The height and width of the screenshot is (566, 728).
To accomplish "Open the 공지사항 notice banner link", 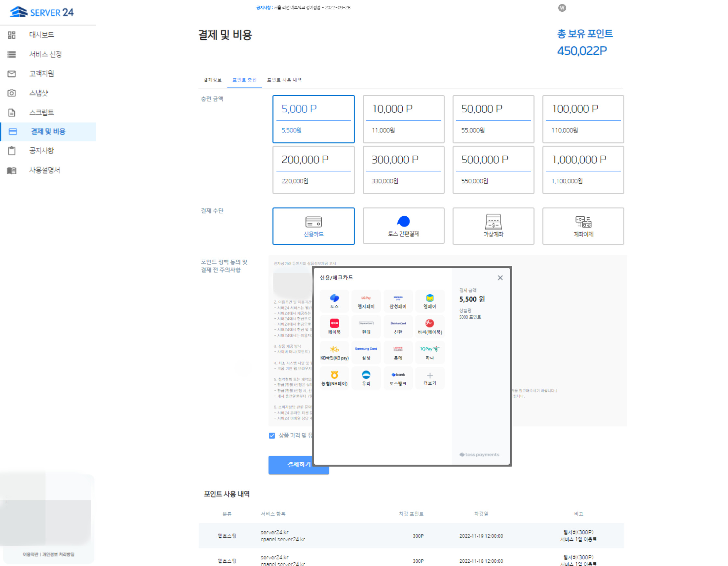I will pyautogui.click(x=303, y=8).
